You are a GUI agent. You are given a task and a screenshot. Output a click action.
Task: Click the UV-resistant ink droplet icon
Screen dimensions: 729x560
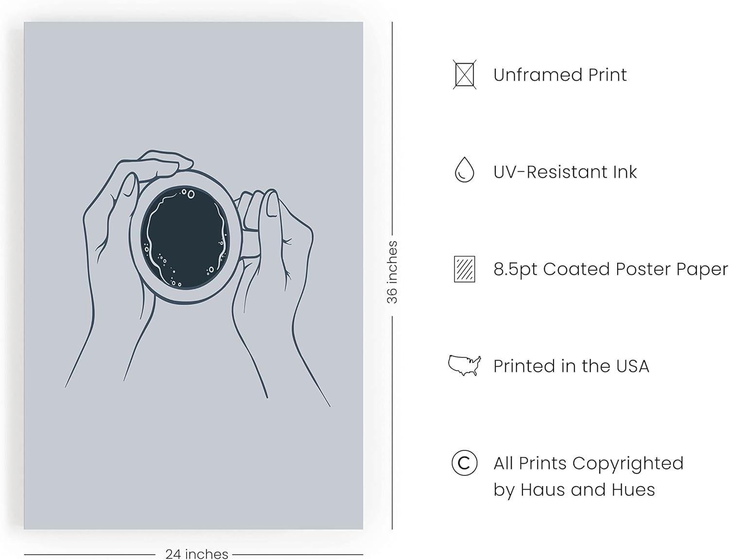pyautogui.click(x=464, y=170)
